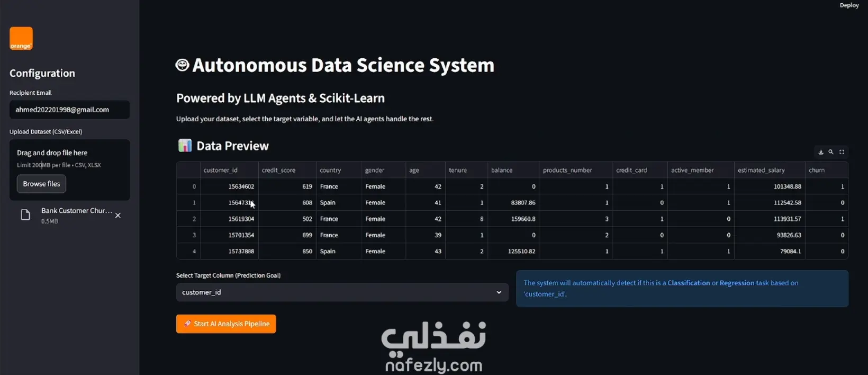Open the Deploy menu
Screen dimensions: 868x375
tap(849, 5)
